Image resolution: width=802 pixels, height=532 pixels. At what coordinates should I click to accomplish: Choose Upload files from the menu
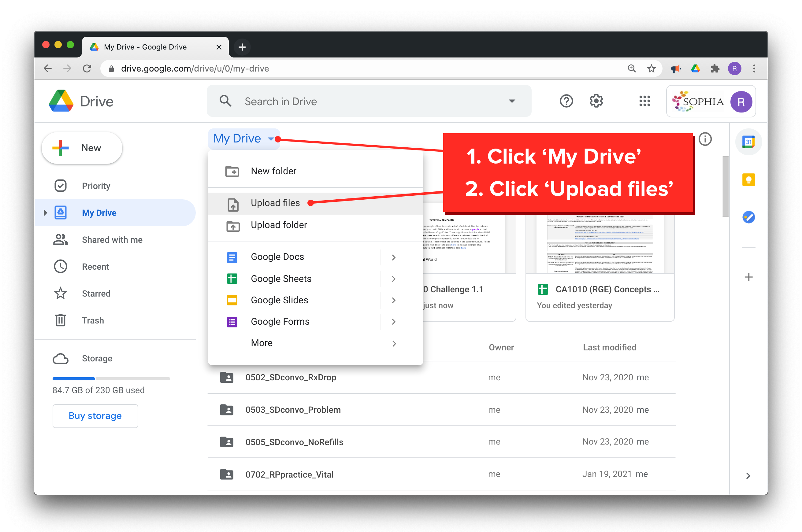[315, 203]
